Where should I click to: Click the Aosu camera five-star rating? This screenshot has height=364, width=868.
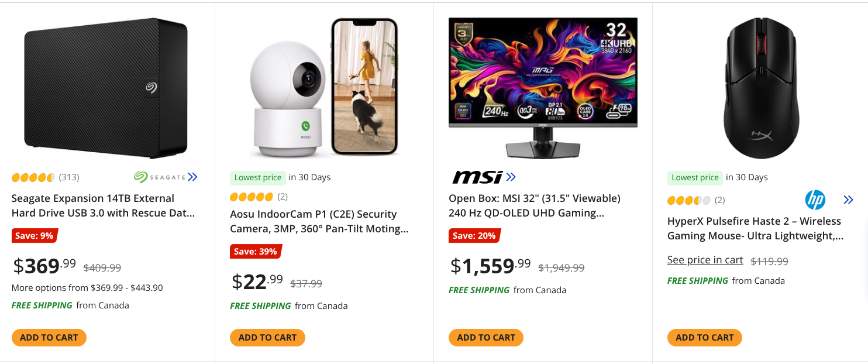coord(252,197)
